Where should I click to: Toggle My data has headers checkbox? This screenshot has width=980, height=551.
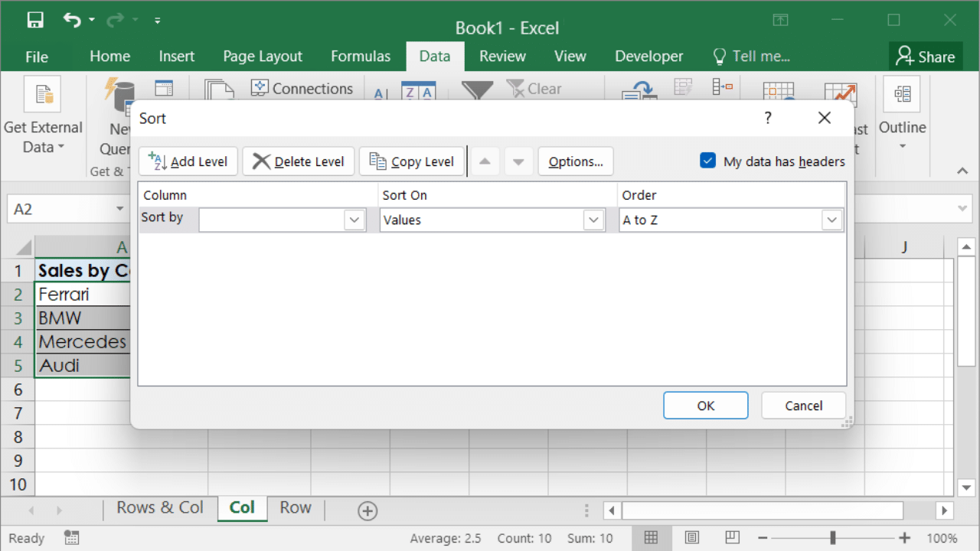[x=707, y=161]
